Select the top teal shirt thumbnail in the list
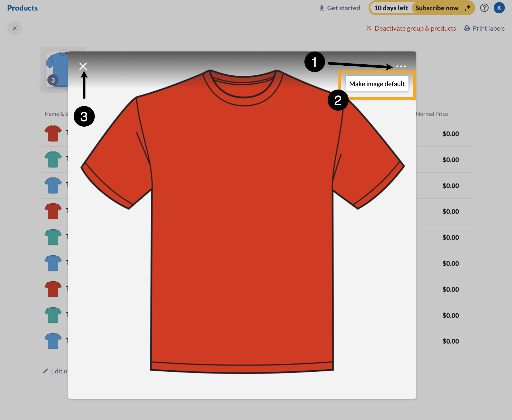 pyautogui.click(x=53, y=160)
